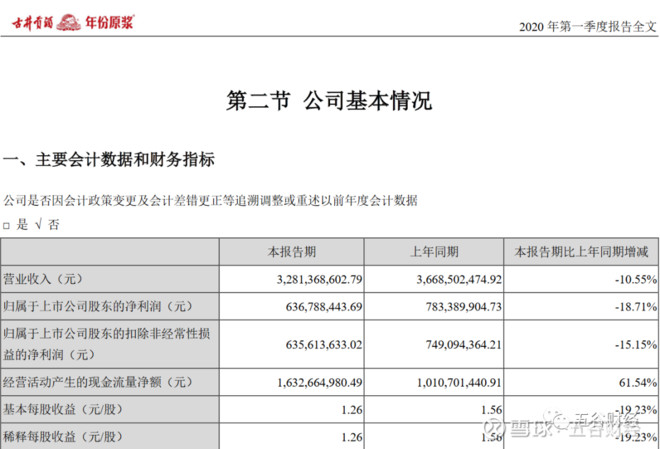Viewport: 660px width, 449px height.
Task: Click column header 本报告期比上年同期增减
Action: click(581, 252)
